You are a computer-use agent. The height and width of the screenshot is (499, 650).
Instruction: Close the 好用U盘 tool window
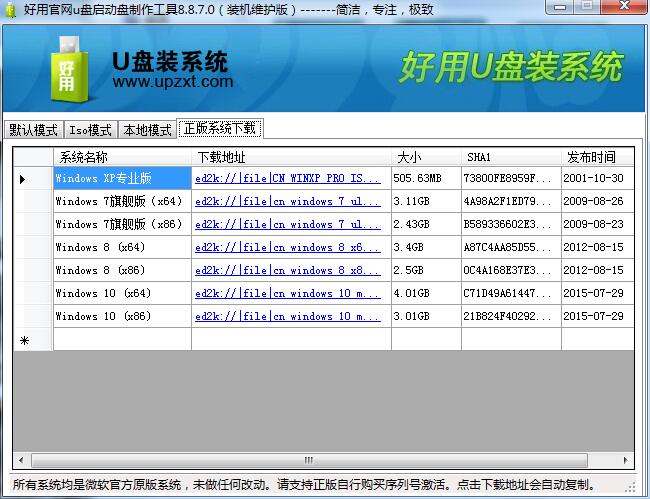pos(624,7)
